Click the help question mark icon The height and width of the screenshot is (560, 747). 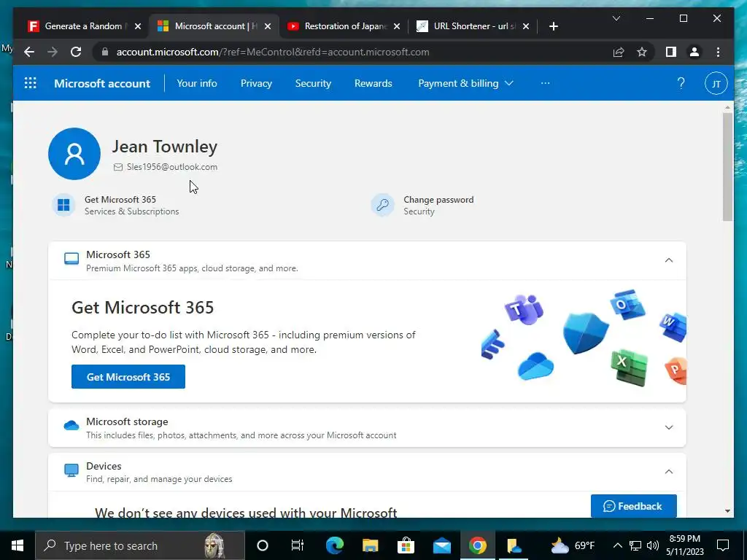(x=681, y=83)
